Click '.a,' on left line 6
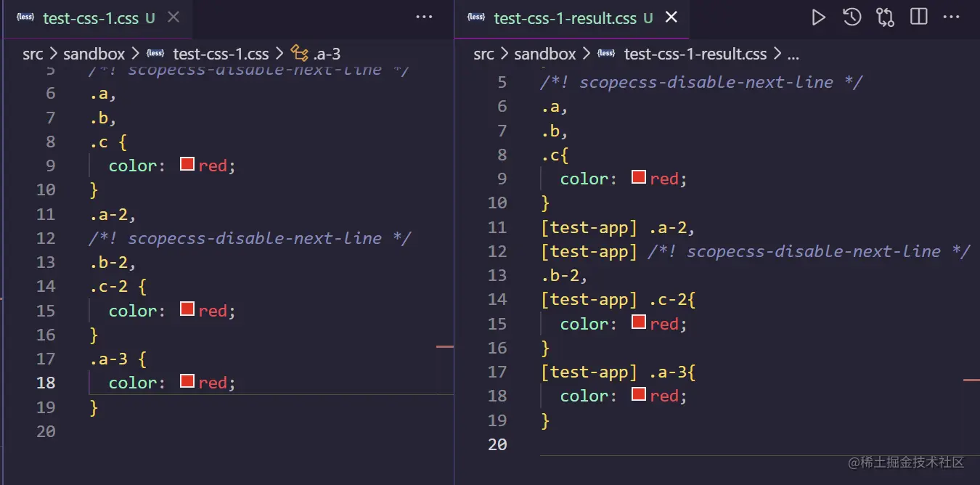The width and height of the screenshot is (980, 485). [104, 94]
